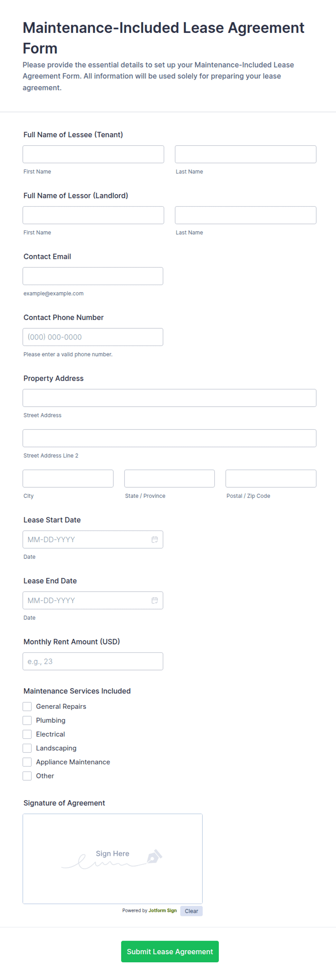The height and width of the screenshot is (980, 336).
Task: Open Lease End Date calendar icon
Action: click(155, 600)
